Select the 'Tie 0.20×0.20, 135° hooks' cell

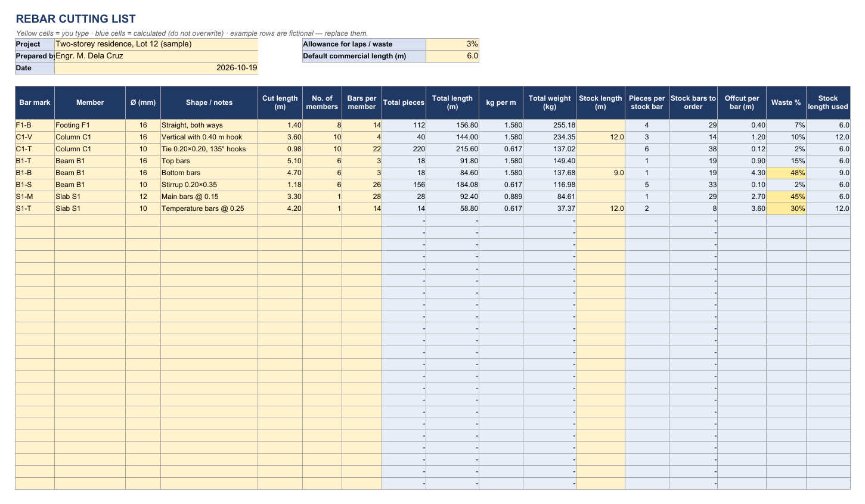click(209, 149)
